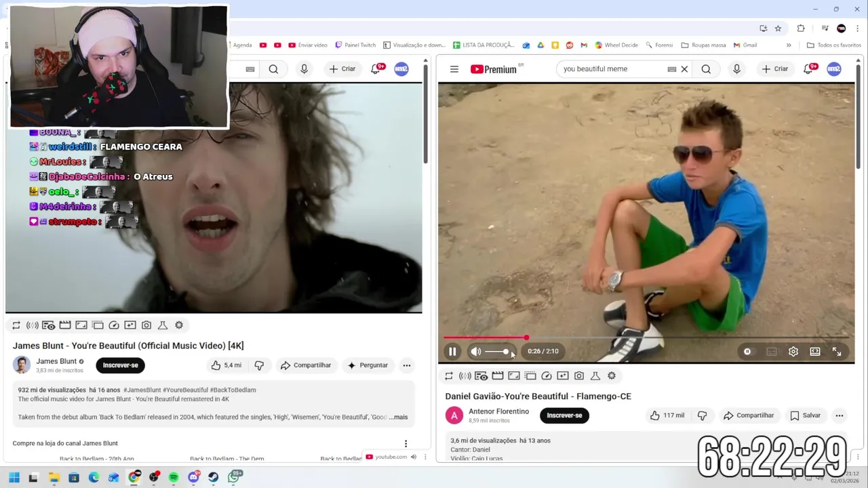This screenshot has width=868, height=488.
Task: Toggle subtitles button in right player
Action: [x=771, y=351]
